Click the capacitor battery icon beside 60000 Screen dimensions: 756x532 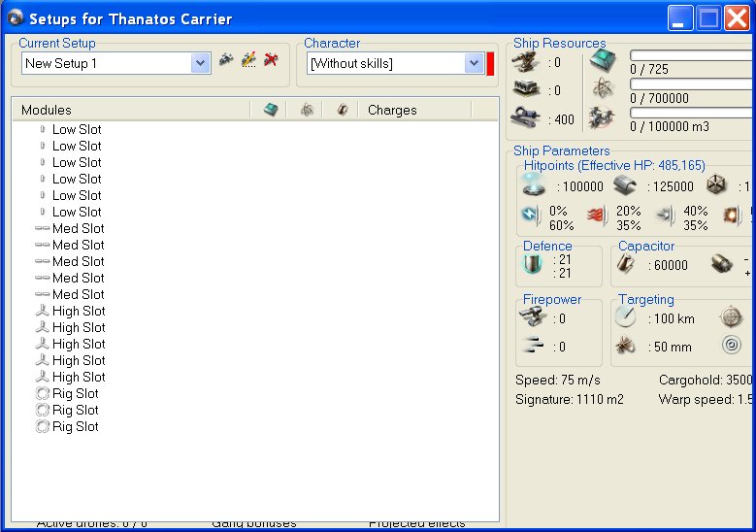click(626, 264)
